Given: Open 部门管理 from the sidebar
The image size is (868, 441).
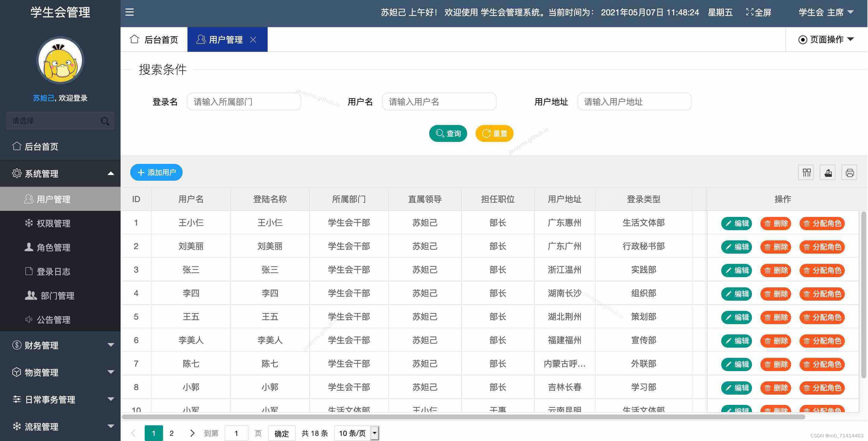Looking at the screenshot, I should [x=57, y=296].
